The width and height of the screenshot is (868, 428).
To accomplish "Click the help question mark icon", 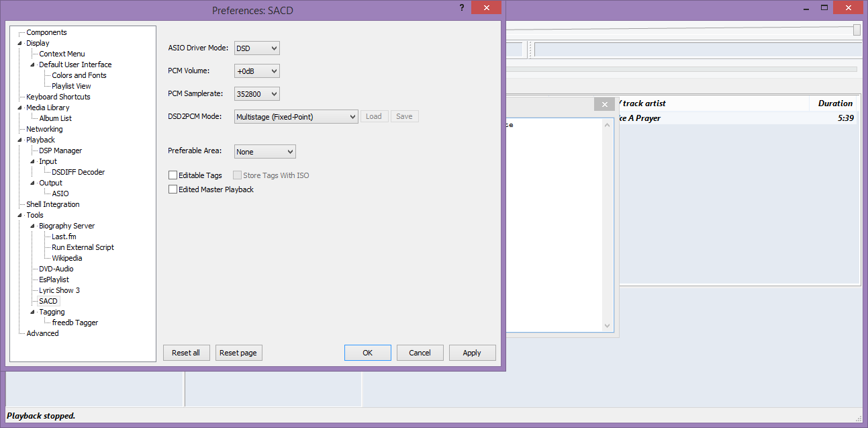I will point(462,8).
